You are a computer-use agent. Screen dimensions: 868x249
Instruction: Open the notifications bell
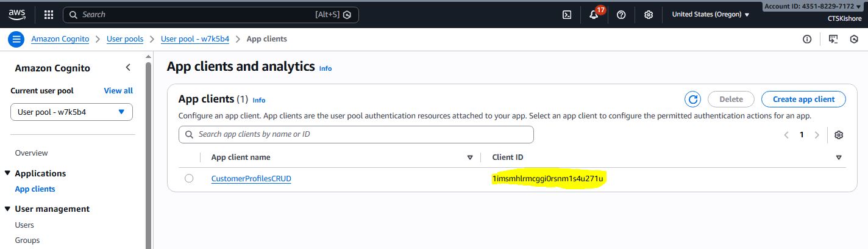pos(594,15)
